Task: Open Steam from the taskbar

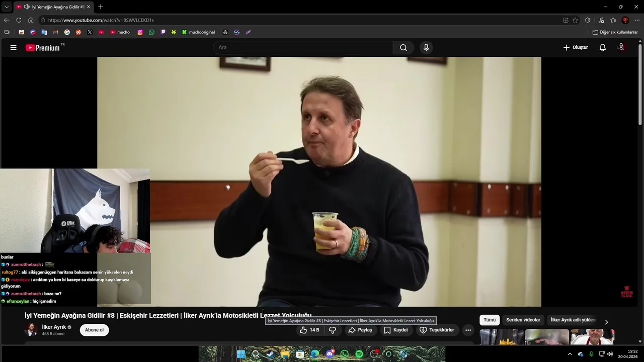Action: [x=270, y=354]
